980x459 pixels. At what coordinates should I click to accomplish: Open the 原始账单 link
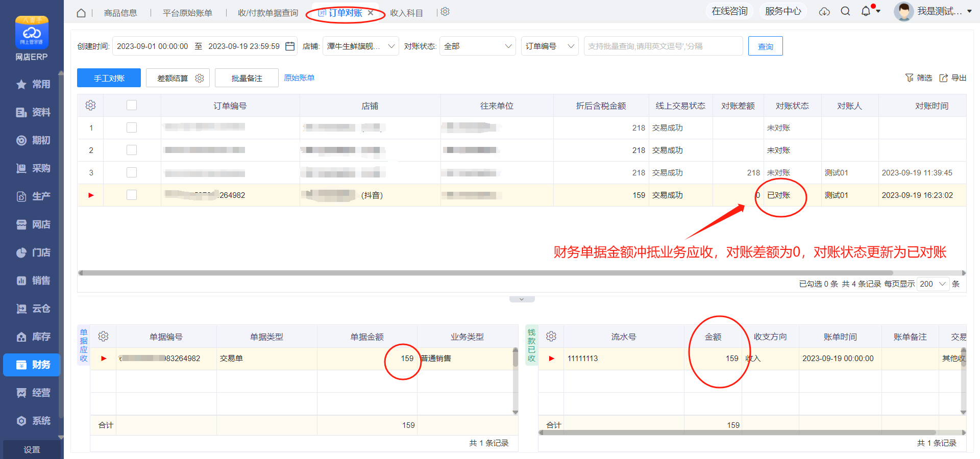(x=299, y=78)
